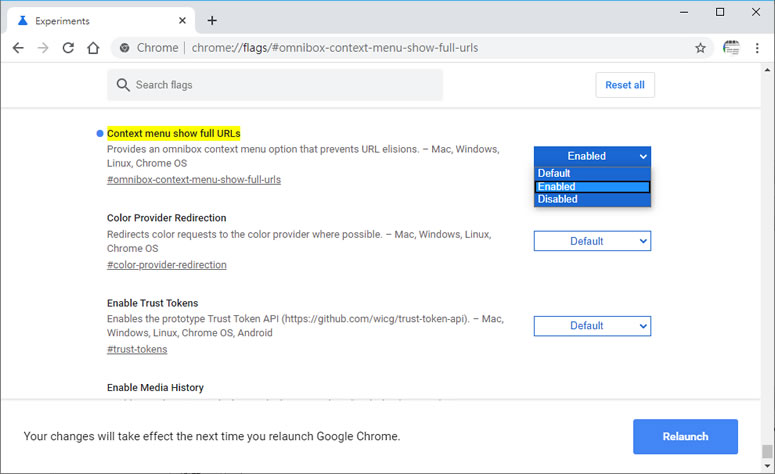The image size is (775, 474).
Task: Choose Disabled in the open dropdown list
Action: (x=592, y=199)
